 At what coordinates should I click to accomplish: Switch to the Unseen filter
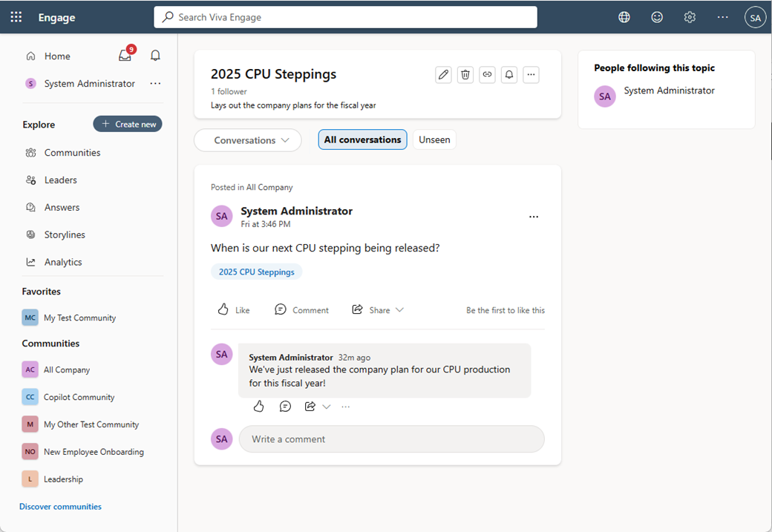434,139
